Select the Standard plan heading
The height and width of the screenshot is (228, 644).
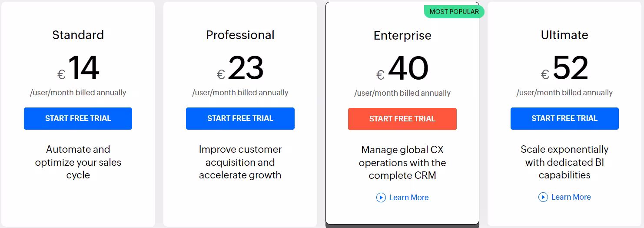click(78, 35)
